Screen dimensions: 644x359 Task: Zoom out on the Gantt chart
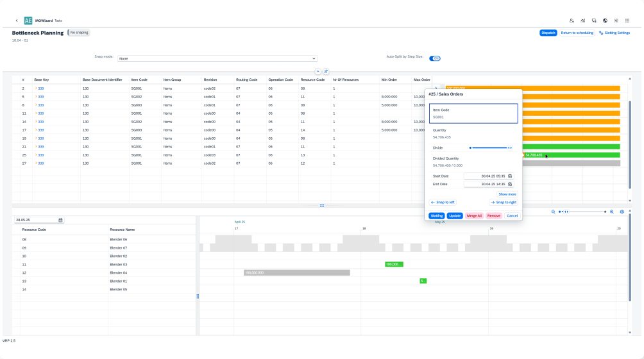[x=553, y=212]
